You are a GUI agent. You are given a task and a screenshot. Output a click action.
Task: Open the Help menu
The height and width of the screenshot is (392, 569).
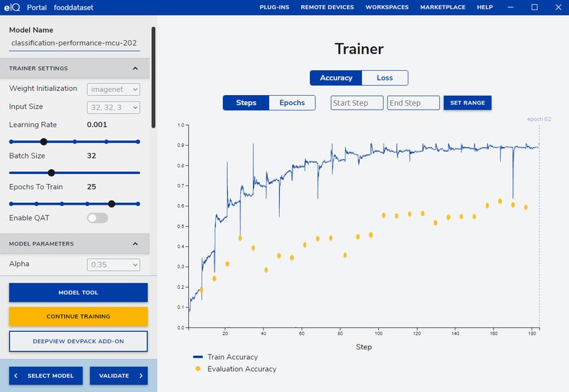tap(485, 7)
